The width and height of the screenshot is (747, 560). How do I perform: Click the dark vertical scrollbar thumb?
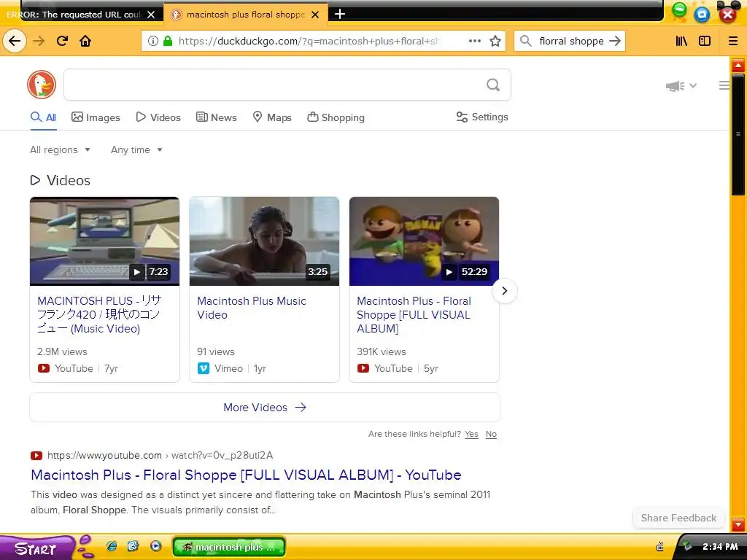coord(738,134)
